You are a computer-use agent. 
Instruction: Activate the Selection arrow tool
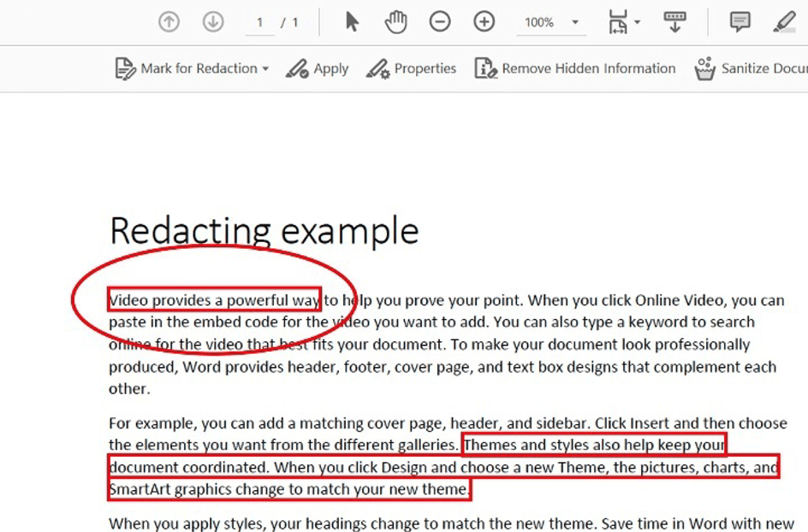(x=351, y=21)
